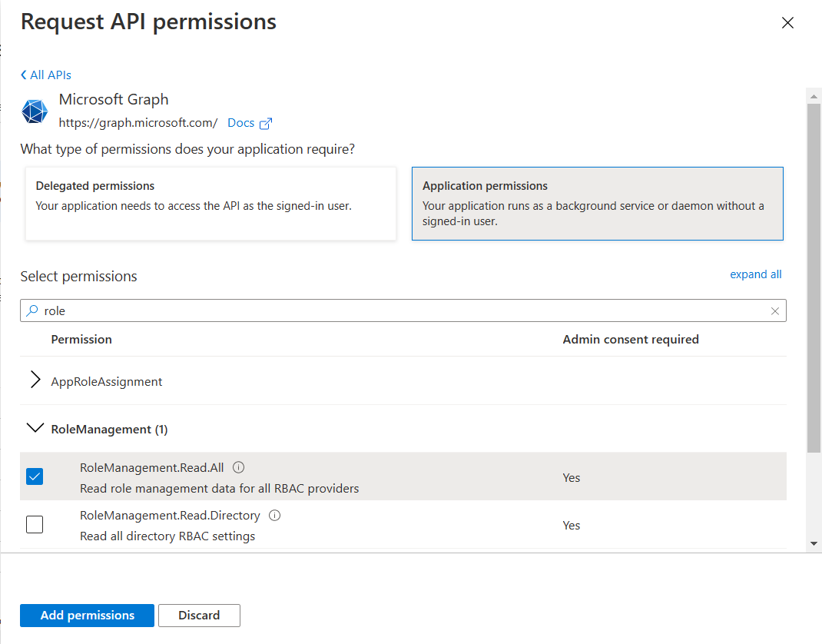Viewport: 822px width, 644px height.
Task: Close the Request API permissions panel
Action: [787, 23]
